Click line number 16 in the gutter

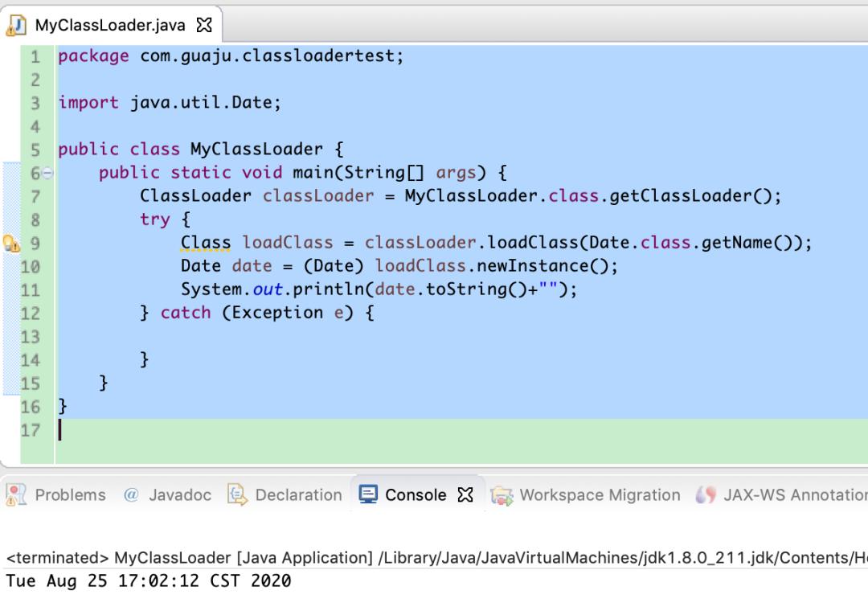click(x=31, y=407)
